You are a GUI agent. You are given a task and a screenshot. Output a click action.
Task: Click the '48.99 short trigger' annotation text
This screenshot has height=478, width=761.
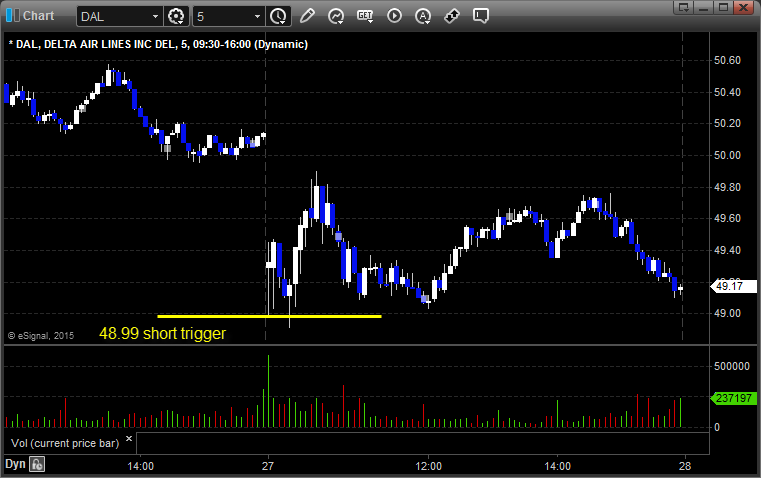(x=163, y=333)
